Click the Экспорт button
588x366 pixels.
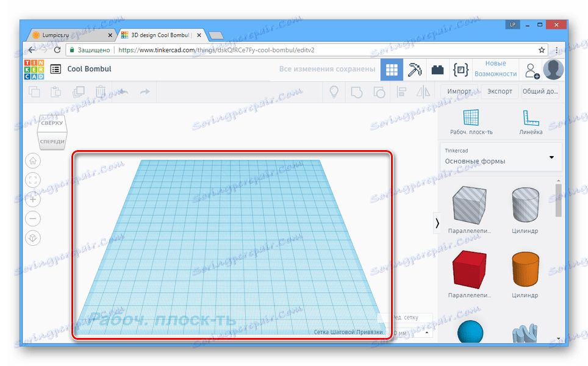(500, 91)
